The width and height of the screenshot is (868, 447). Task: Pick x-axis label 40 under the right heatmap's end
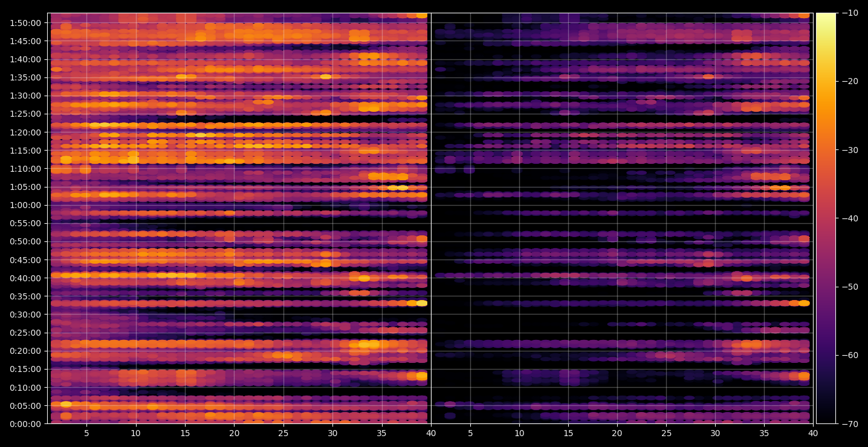[814, 433]
